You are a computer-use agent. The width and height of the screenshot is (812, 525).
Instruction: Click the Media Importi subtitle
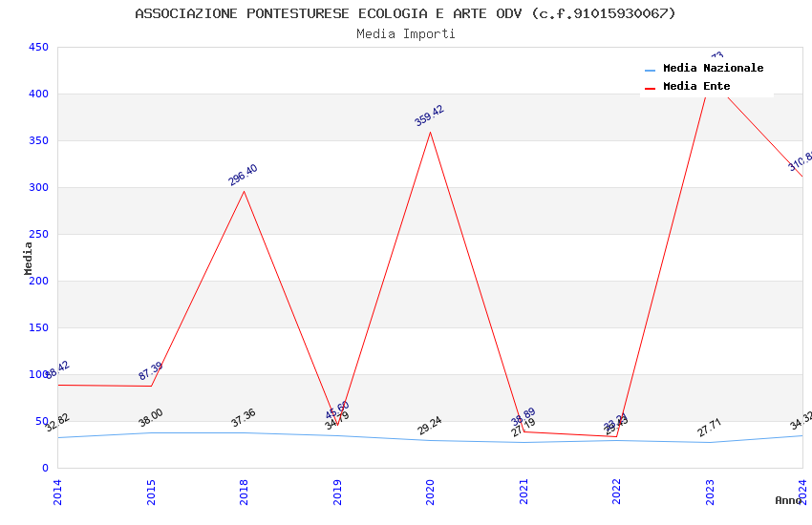(x=405, y=34)
